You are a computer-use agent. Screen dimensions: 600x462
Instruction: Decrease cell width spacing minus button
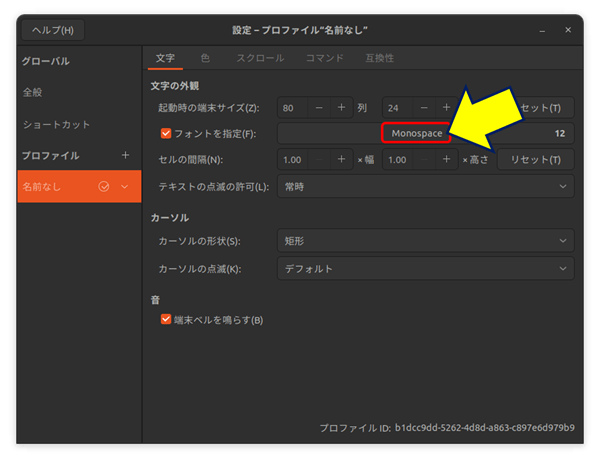pos(319,160)
